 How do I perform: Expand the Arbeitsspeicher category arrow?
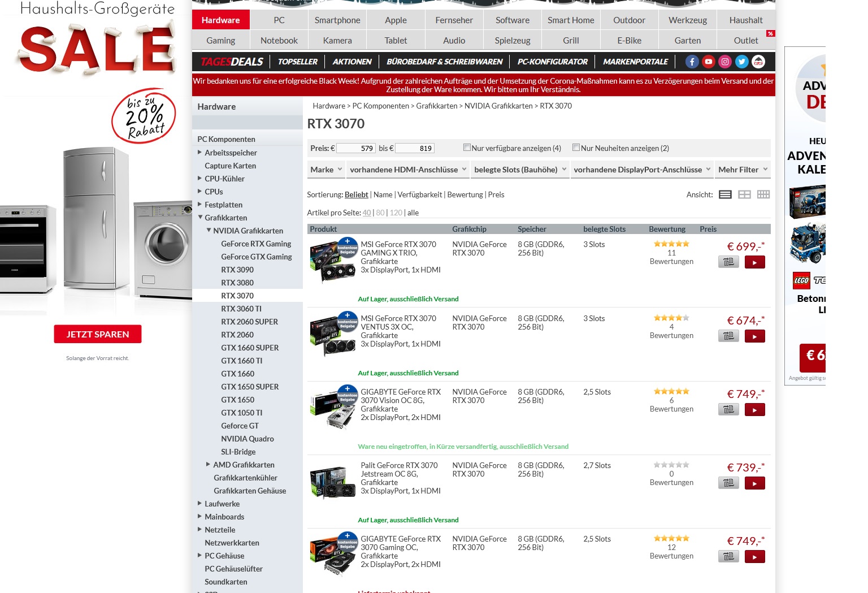(199, 152)
